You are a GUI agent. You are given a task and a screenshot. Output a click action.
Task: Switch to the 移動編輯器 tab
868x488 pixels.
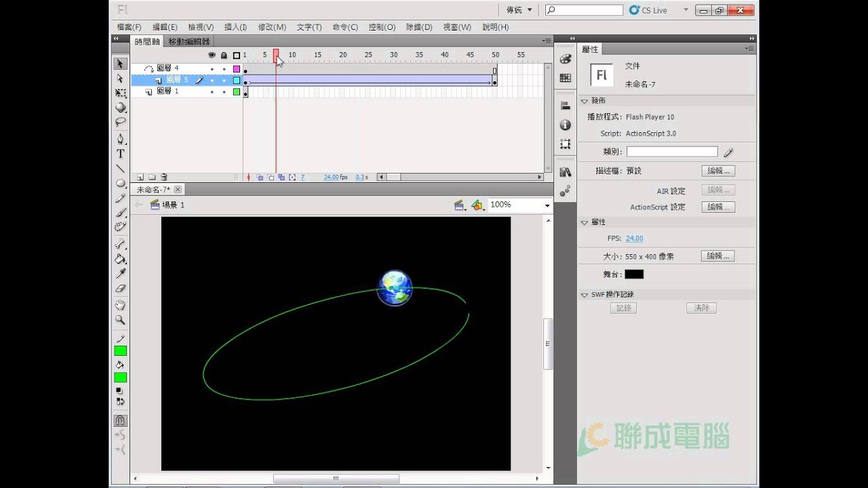pyautogui.click(x=189, y=42)
